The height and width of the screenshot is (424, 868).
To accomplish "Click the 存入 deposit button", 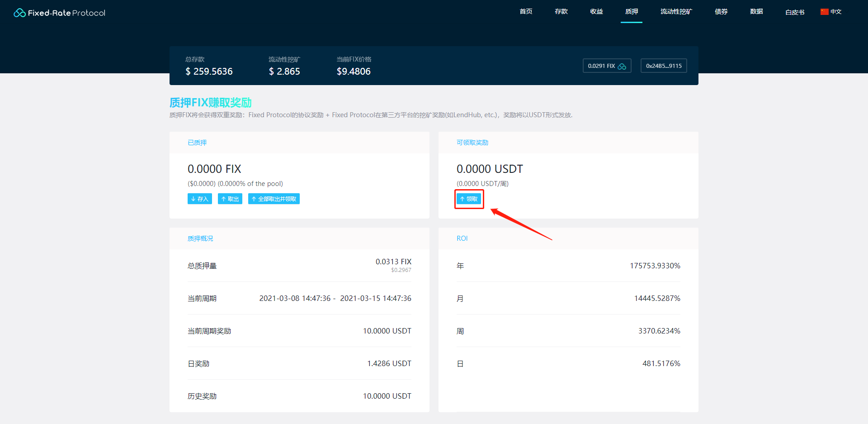I will pos(200,199).
